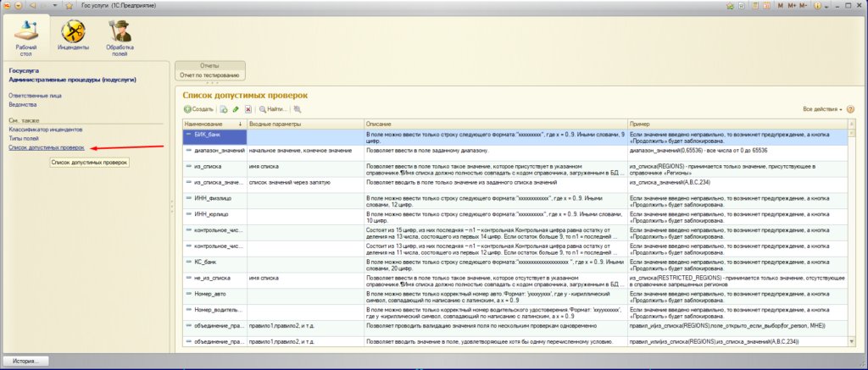Click the M+ memory add button
This screenshot has height=370, width=868.
[x=792, y=6]
